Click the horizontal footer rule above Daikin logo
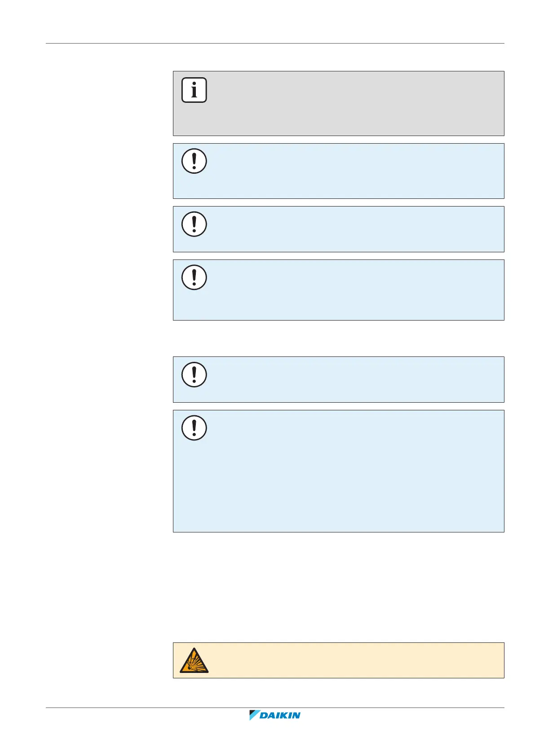This screenshot has width=535, height=756. [x=275, y=708]
